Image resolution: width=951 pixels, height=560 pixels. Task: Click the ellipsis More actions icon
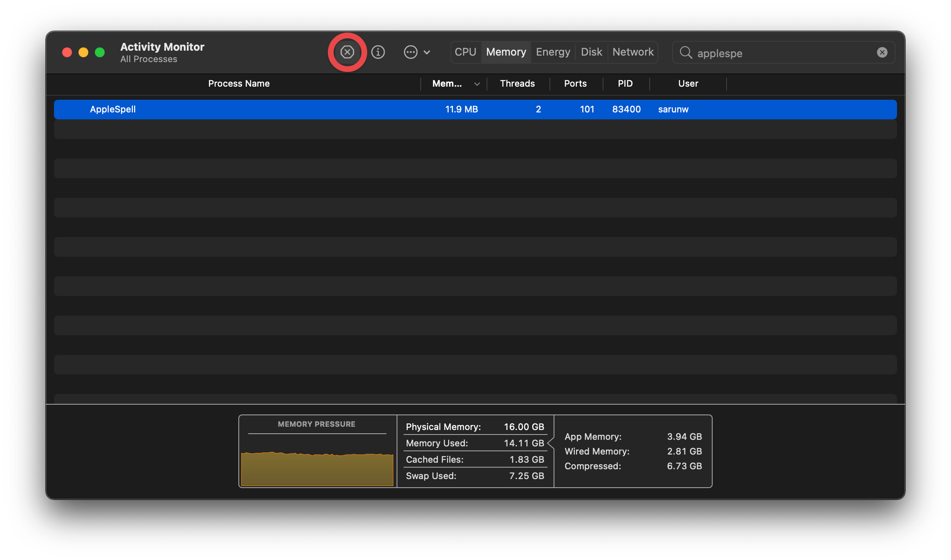(x=410, y=52)
